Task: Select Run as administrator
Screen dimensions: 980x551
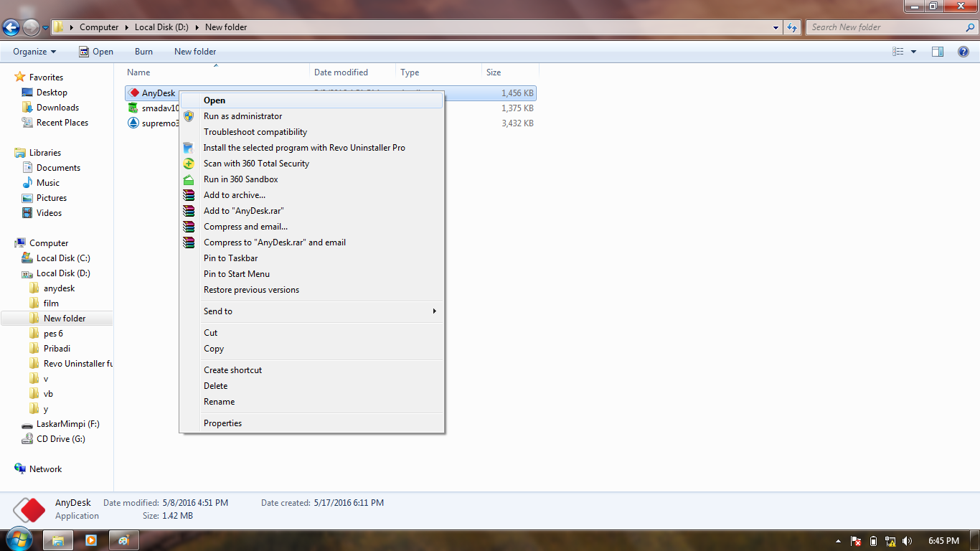Action: tap(311, 116)
